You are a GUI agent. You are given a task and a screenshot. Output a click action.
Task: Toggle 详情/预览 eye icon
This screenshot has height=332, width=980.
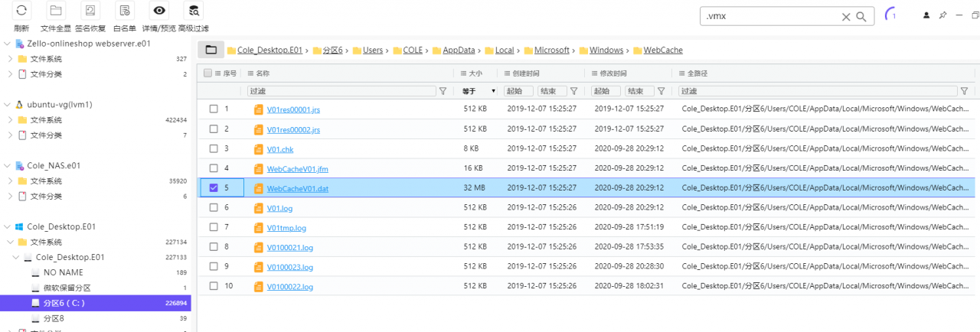tap(159, 11)
